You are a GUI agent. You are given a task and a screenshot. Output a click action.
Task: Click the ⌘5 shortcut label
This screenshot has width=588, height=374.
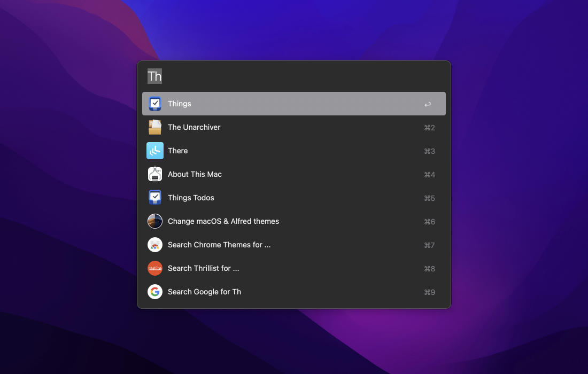click(x=429, y=198)
